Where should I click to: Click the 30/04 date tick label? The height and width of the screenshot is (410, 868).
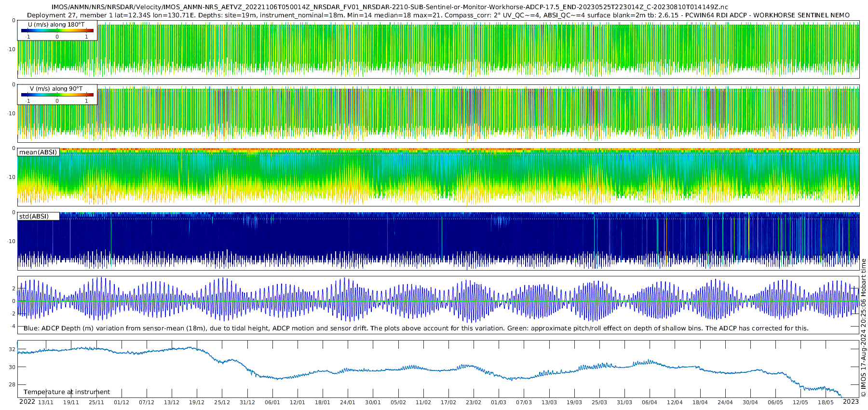click(750, 402)
